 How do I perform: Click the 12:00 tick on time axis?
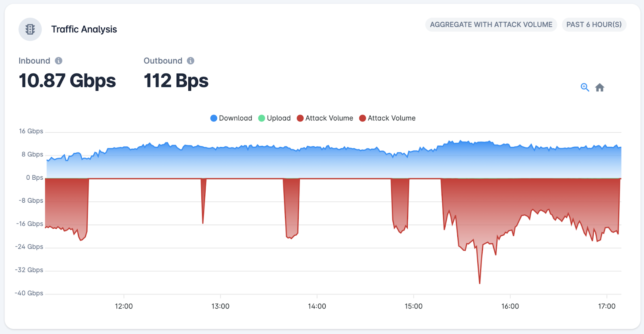click(x=124, y=306)
